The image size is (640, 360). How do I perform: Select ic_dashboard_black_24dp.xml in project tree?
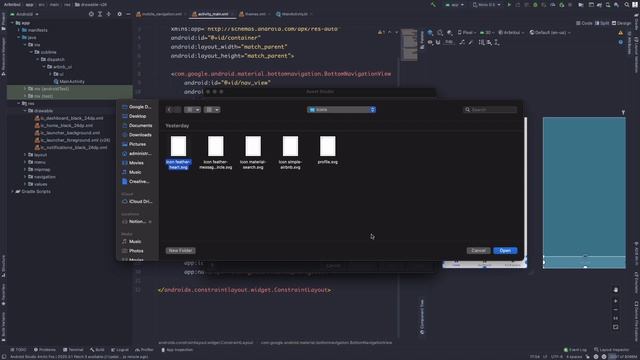click(x=69, y=118)
